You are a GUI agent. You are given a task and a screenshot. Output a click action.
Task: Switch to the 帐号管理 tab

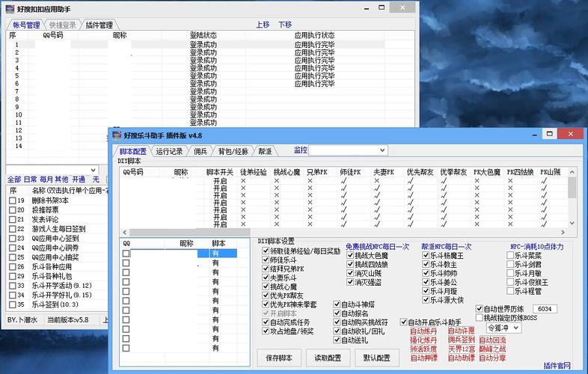(26, 25)
